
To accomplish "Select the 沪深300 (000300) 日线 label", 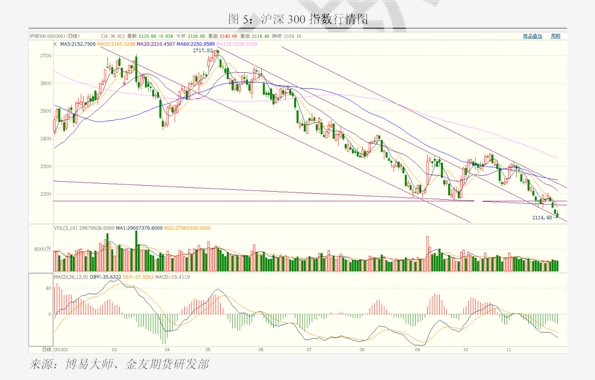I will [55, 36].
